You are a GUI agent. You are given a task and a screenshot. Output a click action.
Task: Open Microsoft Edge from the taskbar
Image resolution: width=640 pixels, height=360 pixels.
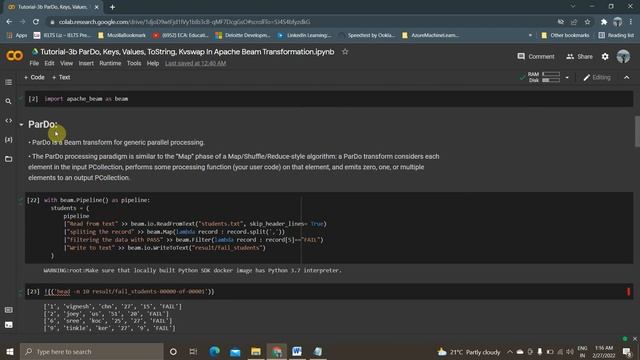pyautogui.click(x=215, y=351)
